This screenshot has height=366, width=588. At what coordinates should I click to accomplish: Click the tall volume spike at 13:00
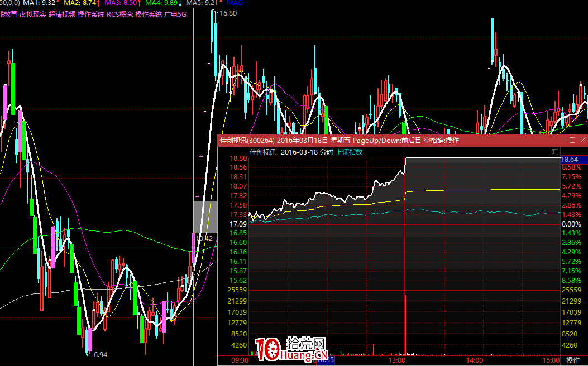(404, 324)
